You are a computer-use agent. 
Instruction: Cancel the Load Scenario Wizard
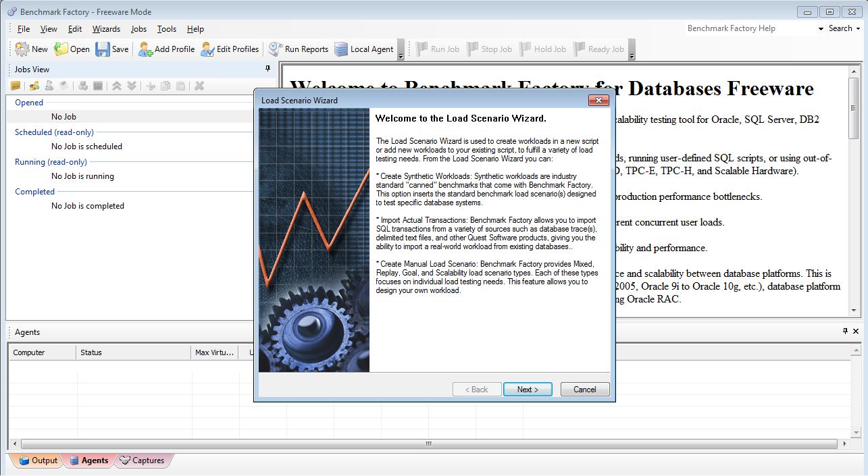tap(584, 389)
